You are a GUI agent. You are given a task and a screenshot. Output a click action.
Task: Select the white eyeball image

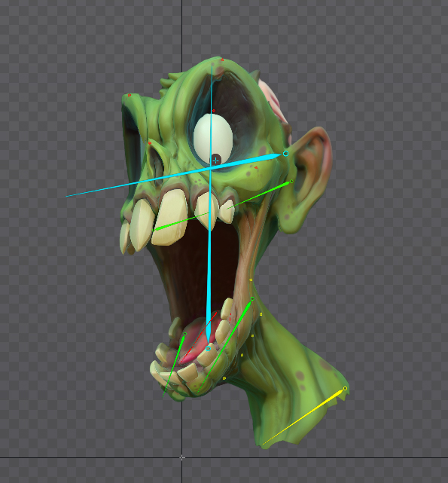pos(213,139)
